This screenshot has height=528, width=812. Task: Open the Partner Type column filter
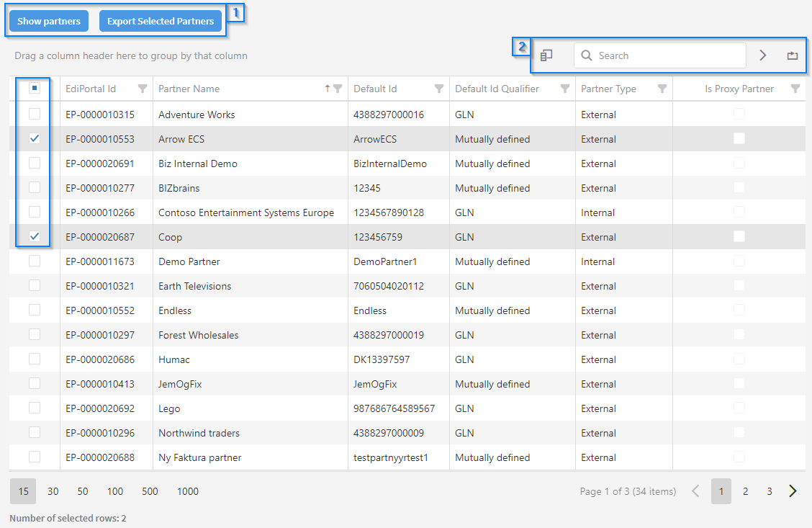(662, 89)
